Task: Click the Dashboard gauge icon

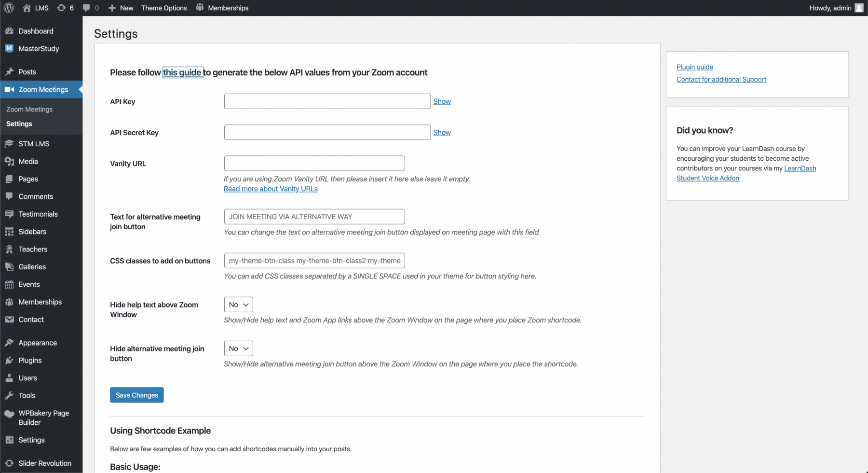Action: (x=9, y=31)
